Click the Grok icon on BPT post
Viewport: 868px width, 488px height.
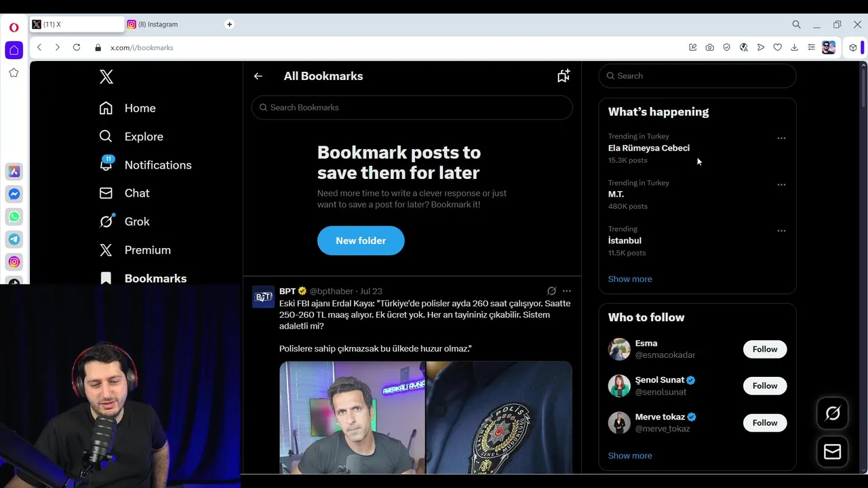pos(551,291)
